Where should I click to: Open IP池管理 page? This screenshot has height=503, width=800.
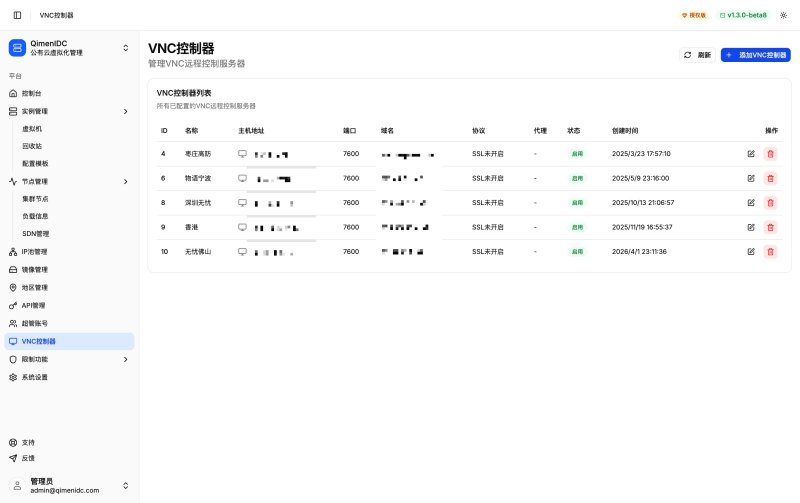(x=69, y=252)
